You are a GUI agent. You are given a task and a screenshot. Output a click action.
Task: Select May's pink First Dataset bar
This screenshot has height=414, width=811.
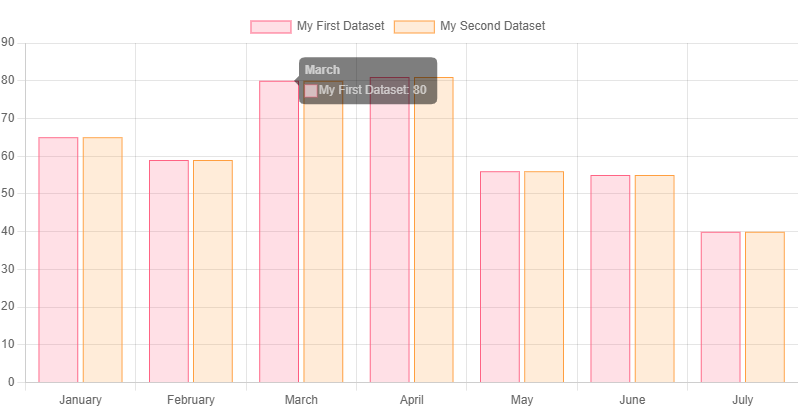[x=500, y=277]
